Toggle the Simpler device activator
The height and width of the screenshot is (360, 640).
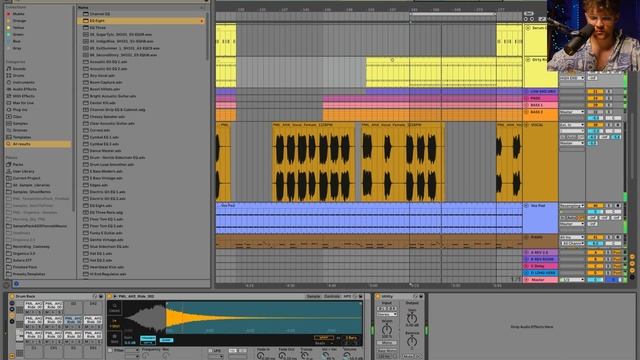coord(109,296)
